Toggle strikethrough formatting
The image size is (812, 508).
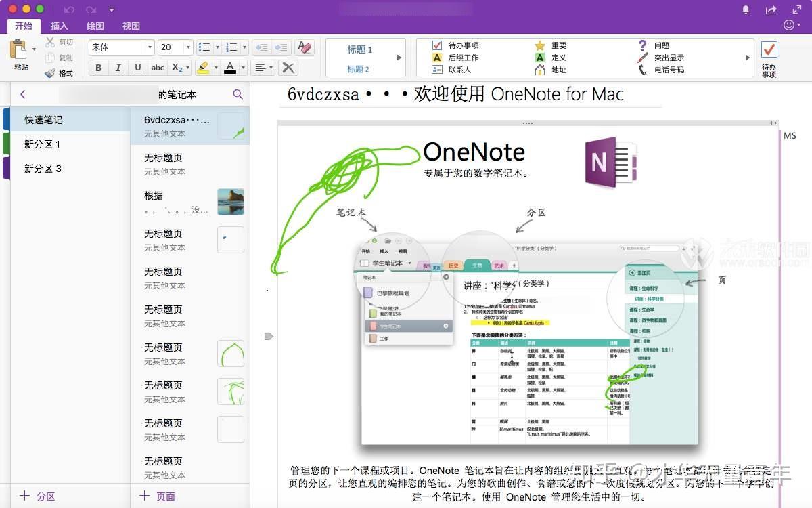[157, 68]
